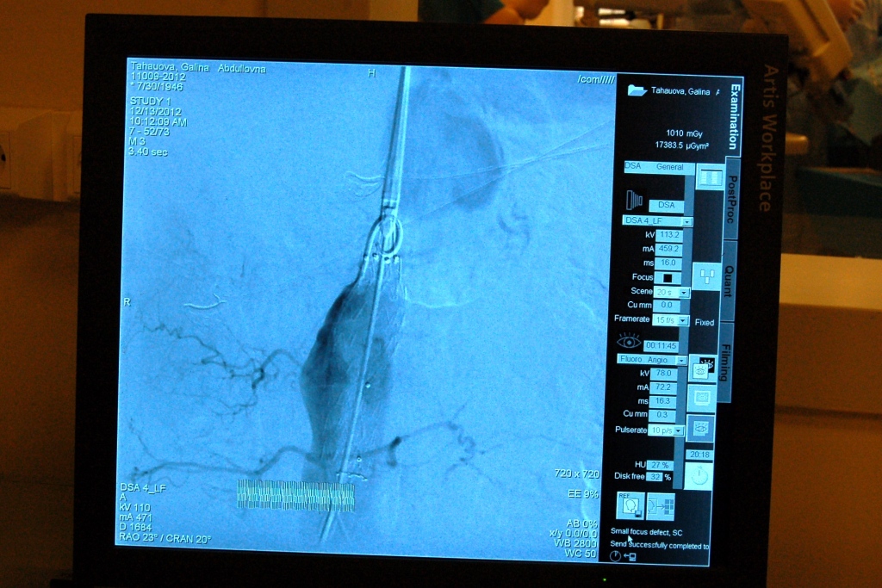Screen dimensions: 882x588
Task: Click the 1010 mGy dose reading
Action: (684, 133)
